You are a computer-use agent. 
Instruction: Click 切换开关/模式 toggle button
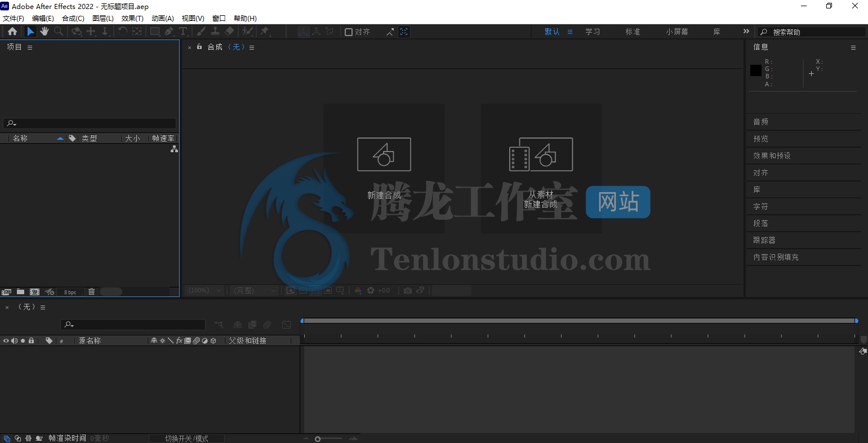[x=186, y=438]
